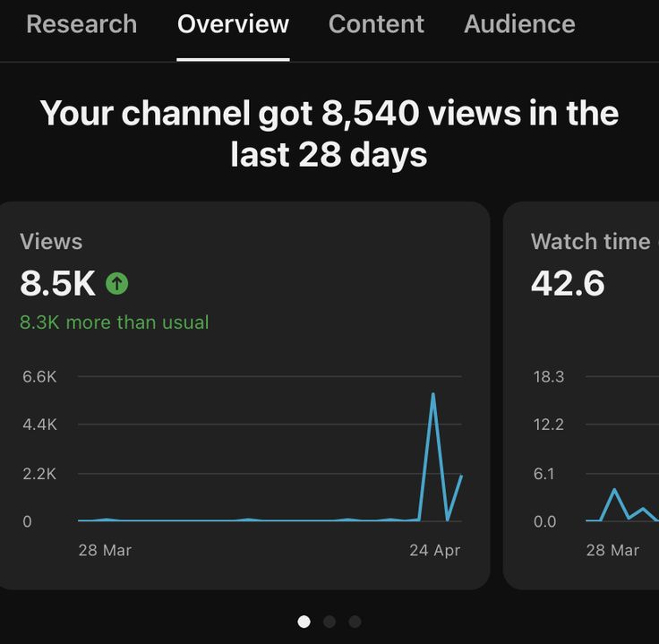This screenshot has width=659, height=644.
Task: Select the Overview tab
Action: 234,24
